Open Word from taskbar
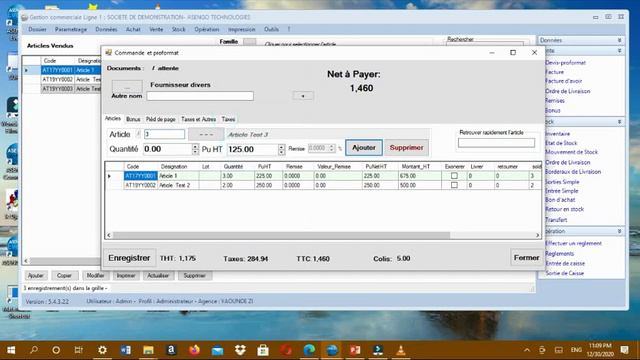This screenshot has height=360, width=640. [x=125, y=350]
